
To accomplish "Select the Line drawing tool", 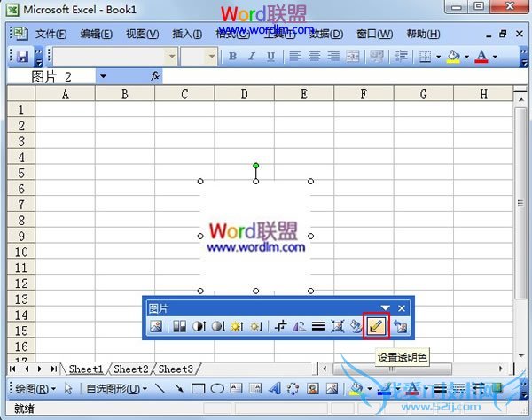I will coord(160,388).
